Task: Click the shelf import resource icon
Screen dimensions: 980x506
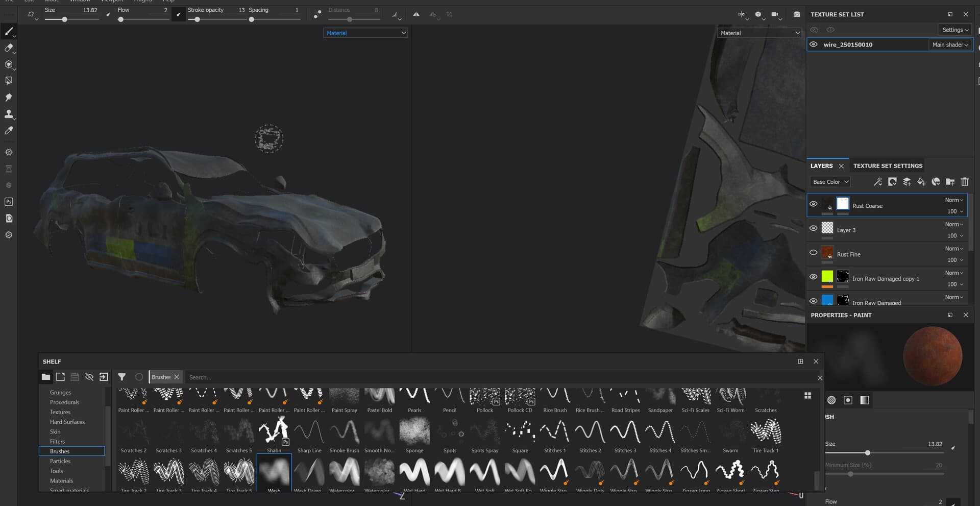Action: 104,377
